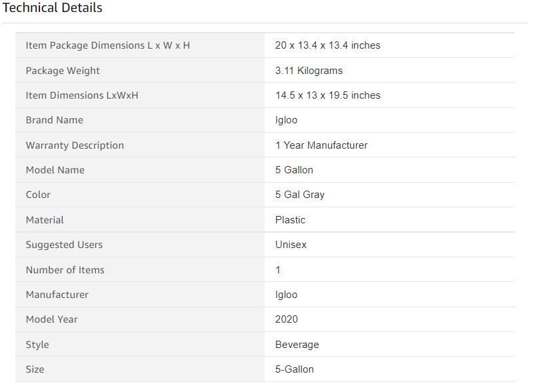This screenshot has width=534, height=392.
Task: Click the 3.11 Kilograms value
Action: 309,71
